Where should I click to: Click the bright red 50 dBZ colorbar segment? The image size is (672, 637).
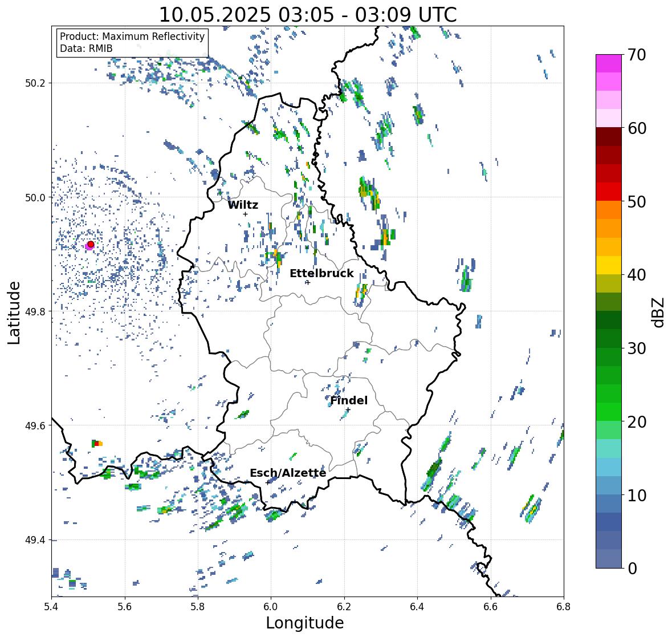point(609,192)
